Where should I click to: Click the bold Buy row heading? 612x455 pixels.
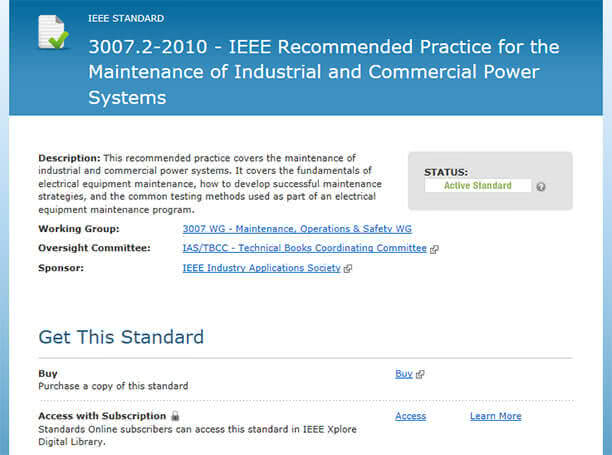(x=48, y=374)
